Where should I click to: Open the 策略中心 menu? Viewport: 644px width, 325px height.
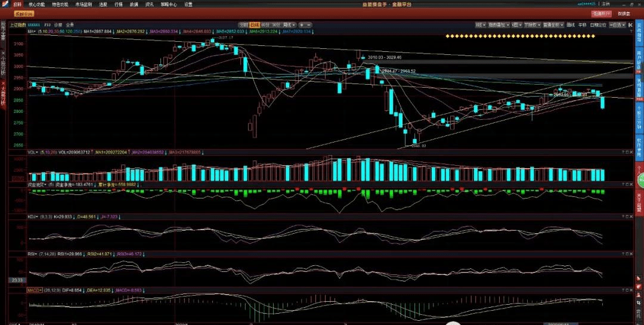169,4
